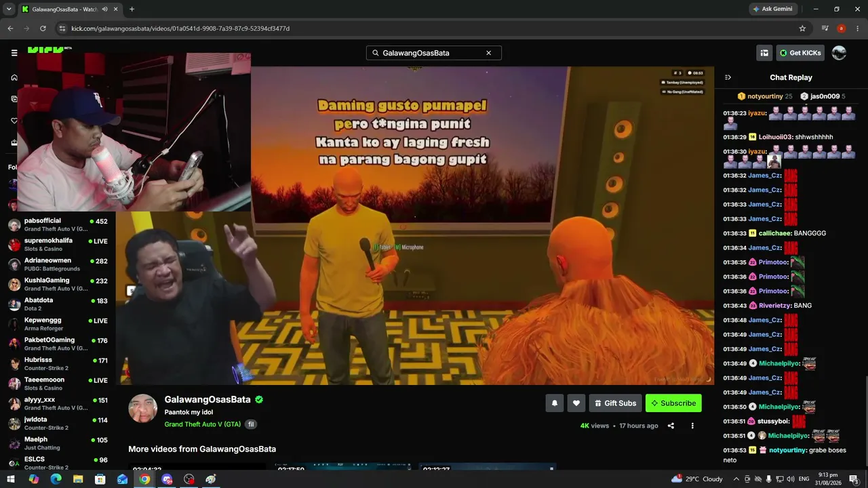Image resolution: width=868 pixels, height=488 pixels.
Task: Close the GalawangOsasBata browser tab
Action: [x=115, y=9]
